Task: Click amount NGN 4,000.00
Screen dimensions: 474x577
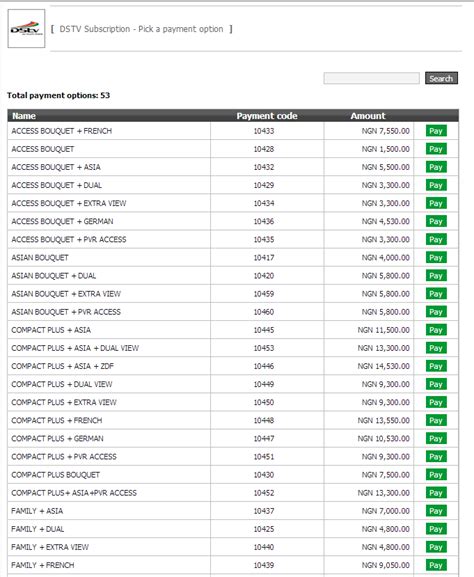Action: pos(386,258)
